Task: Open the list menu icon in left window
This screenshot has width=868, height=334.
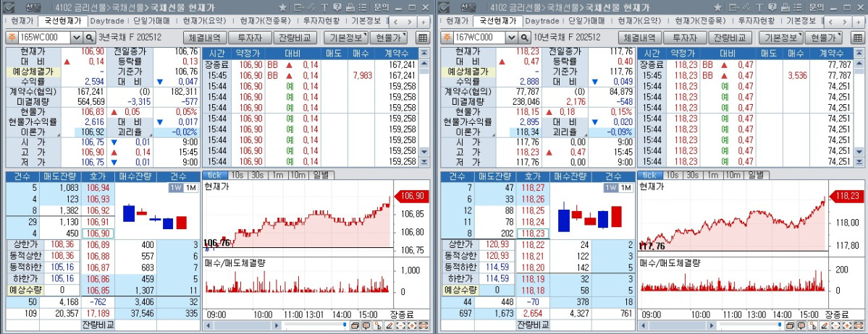Action: point(362,8)
